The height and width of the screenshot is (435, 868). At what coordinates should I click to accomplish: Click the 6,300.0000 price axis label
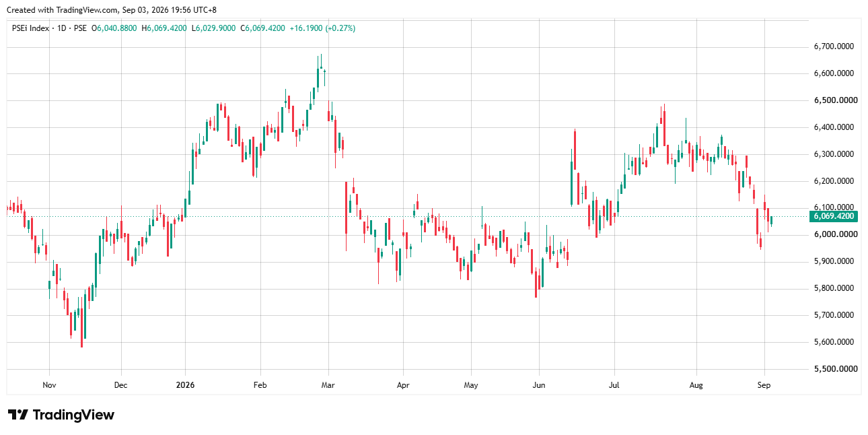point(833,154)
